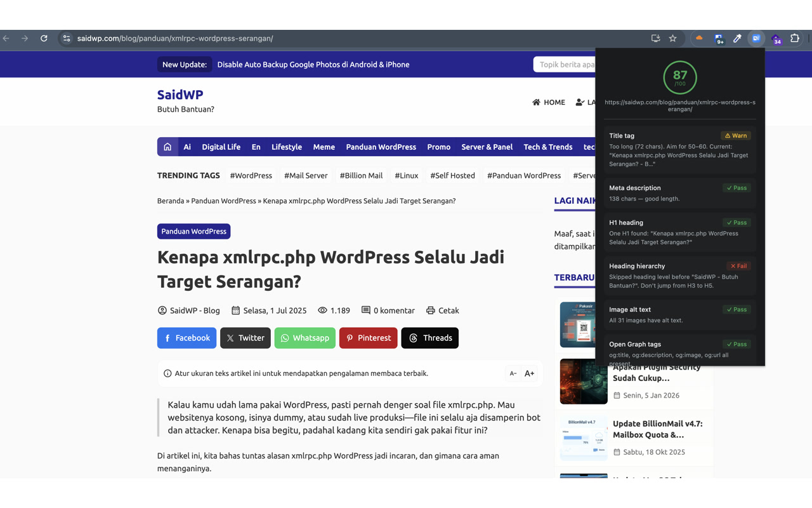Click the home icon in category bar

pyautogui.click(x=167, y=147)
